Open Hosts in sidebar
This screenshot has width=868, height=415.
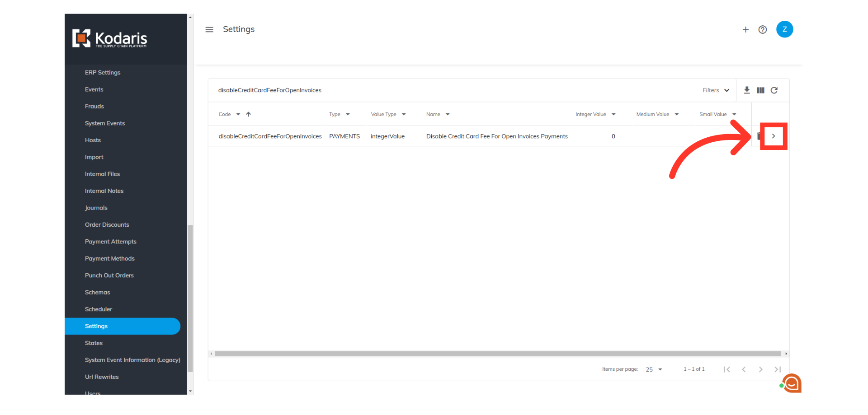[x=93, y=140]
